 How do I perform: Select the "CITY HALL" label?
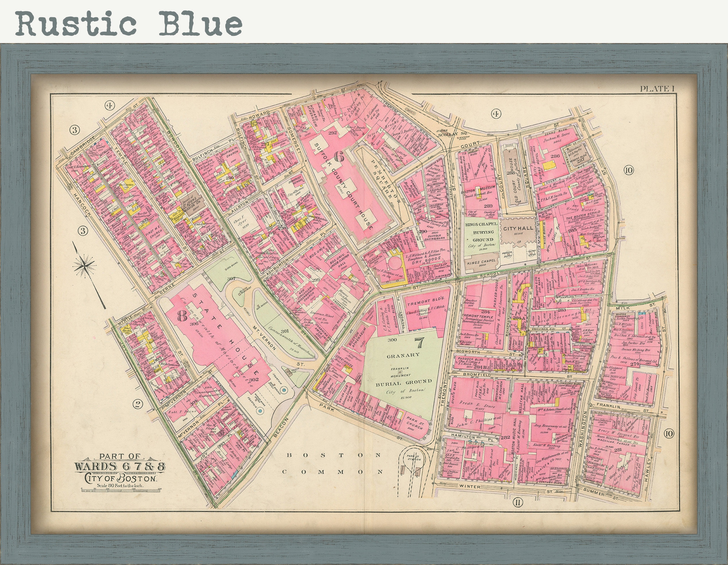coord(518,228)
